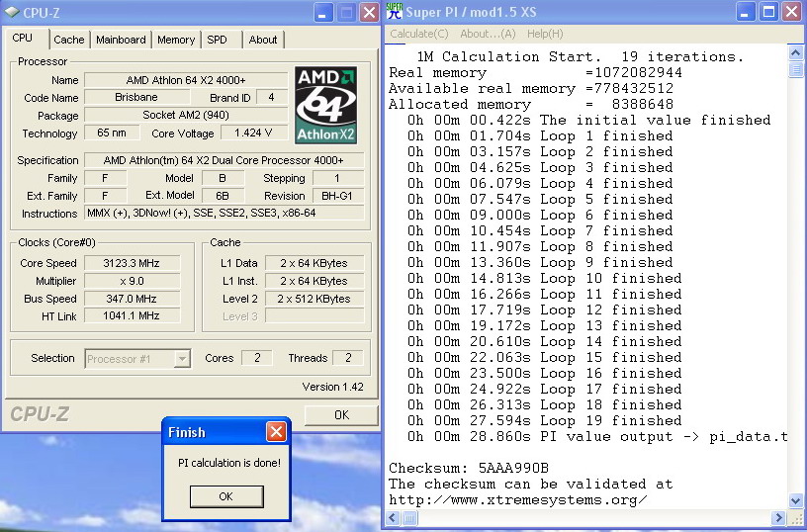Close the Super PI window

point(792,11)
